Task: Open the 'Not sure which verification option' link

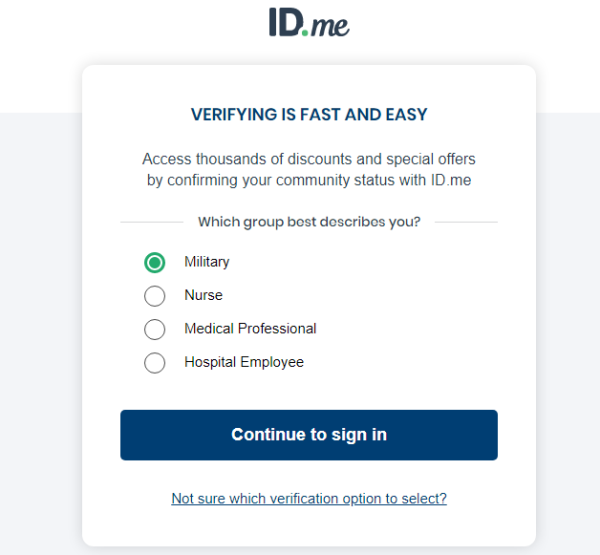Action: pyautogui.click(x=308, y=498)
